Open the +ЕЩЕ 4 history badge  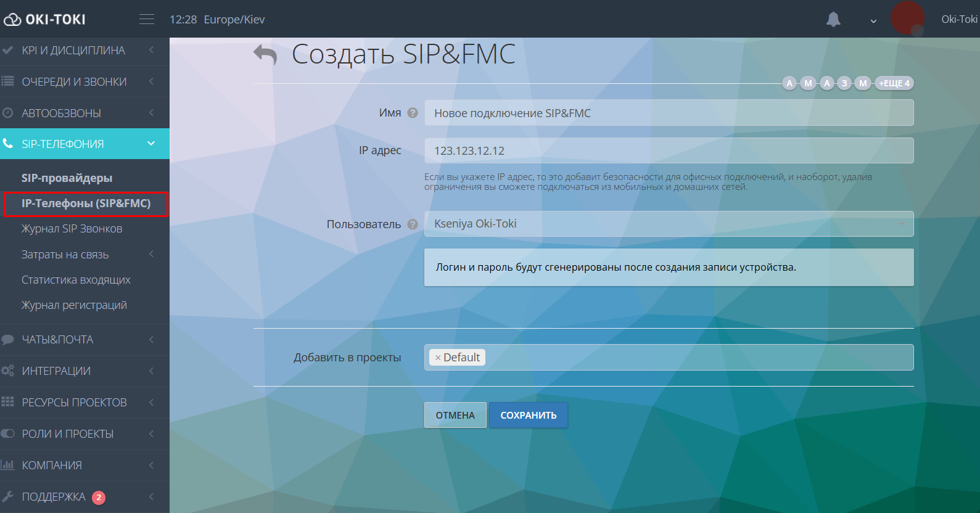coord(894,83)
